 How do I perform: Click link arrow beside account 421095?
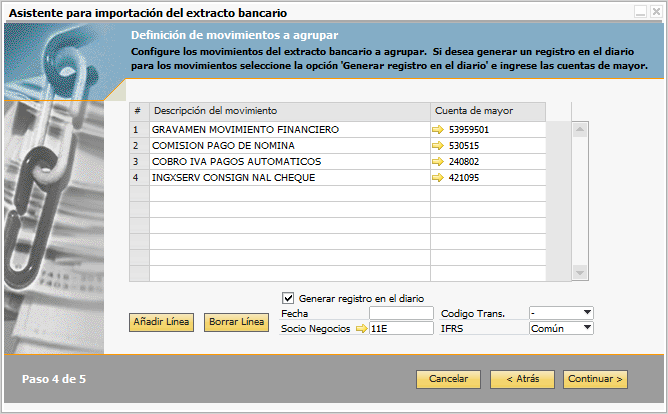(x=438, y=178)
